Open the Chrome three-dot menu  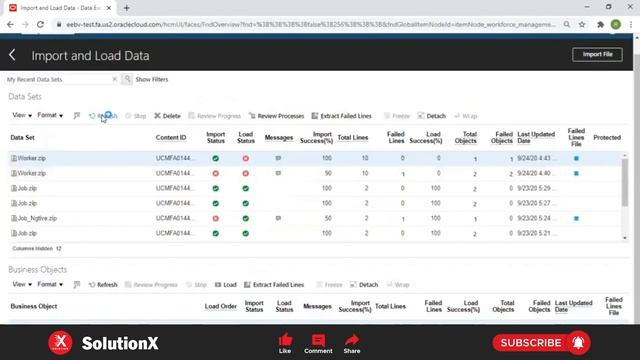[631, 24]
